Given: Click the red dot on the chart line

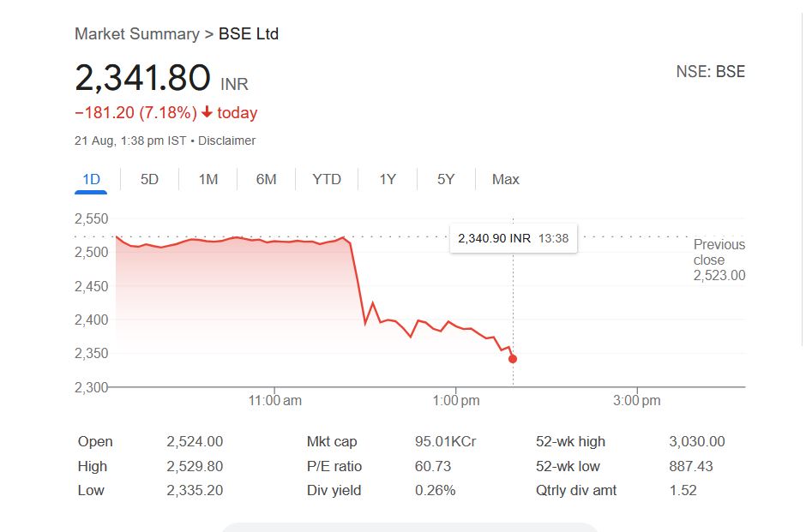Looking at the screenshot, I should click(x=513, y=359).
